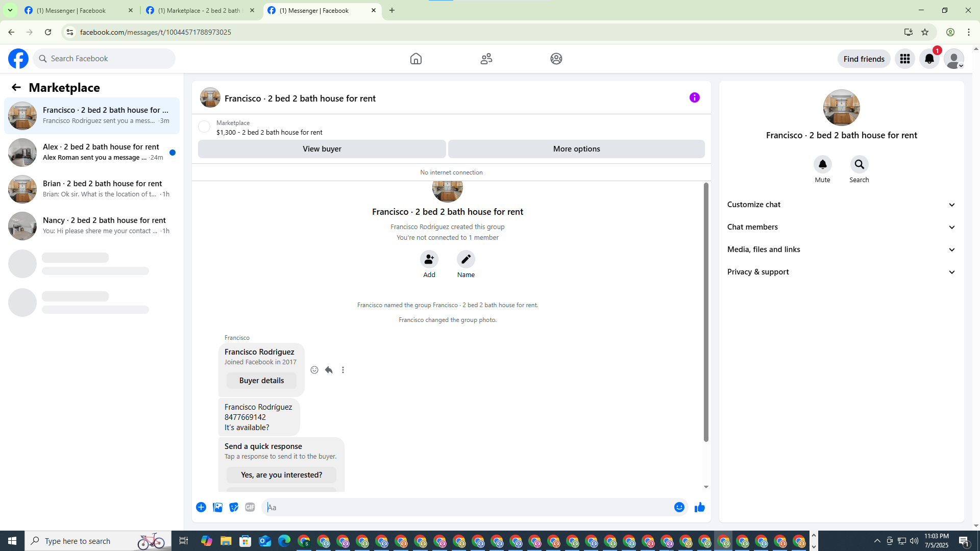The height and width of the screenshot is (551, 980).
Task: Expand Chat members section
Action: (841, 227)
